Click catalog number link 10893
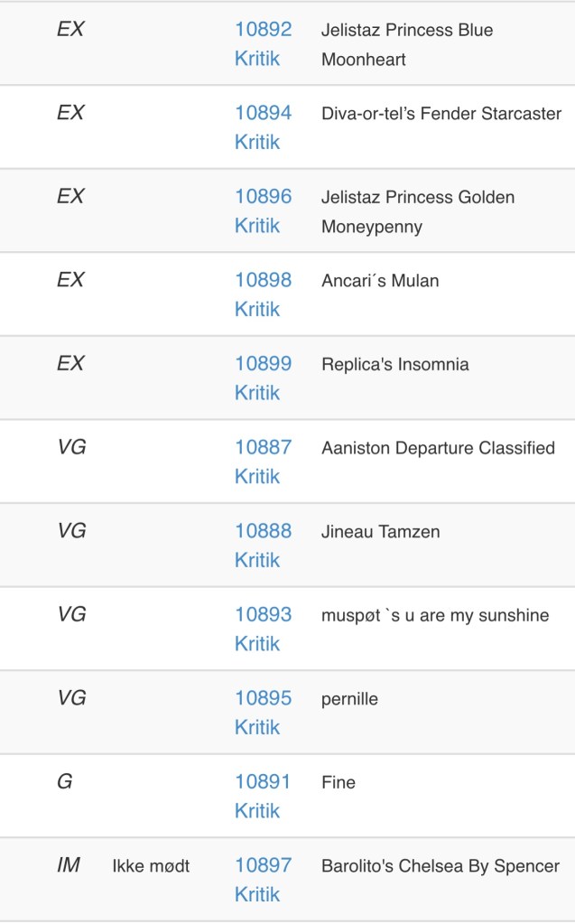Screen dimensions: 575x924 263,614
